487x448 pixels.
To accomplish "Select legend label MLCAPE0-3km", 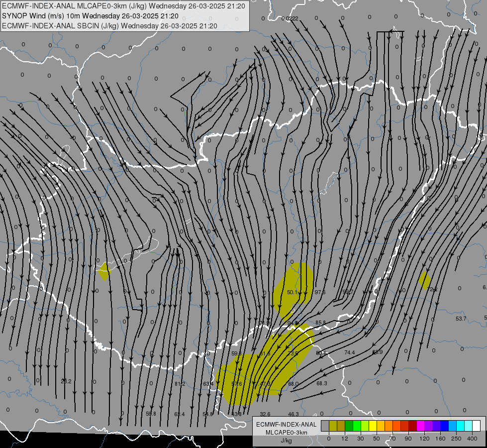I will pyautogui.click(x=287, y=433).
